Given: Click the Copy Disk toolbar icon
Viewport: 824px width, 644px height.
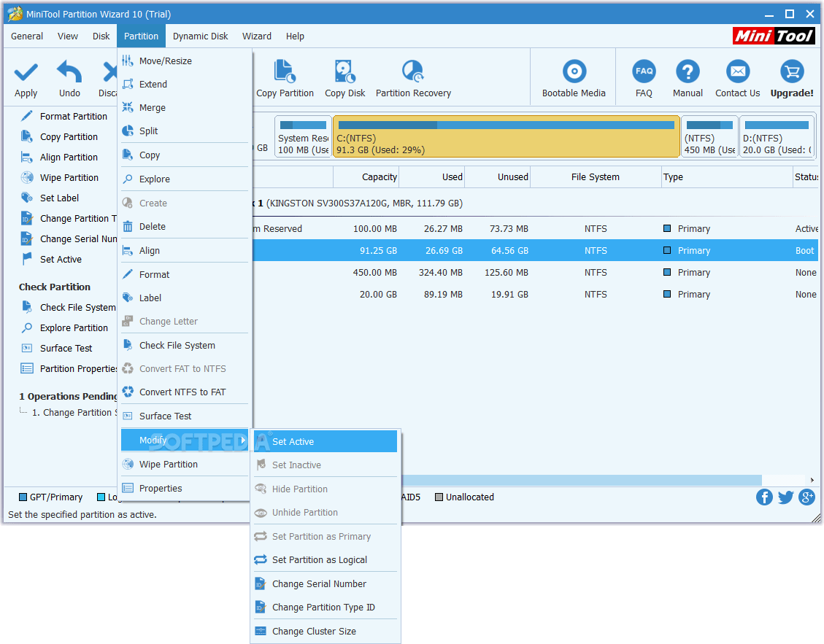Looking at the screenshot, I should (344, 71).
